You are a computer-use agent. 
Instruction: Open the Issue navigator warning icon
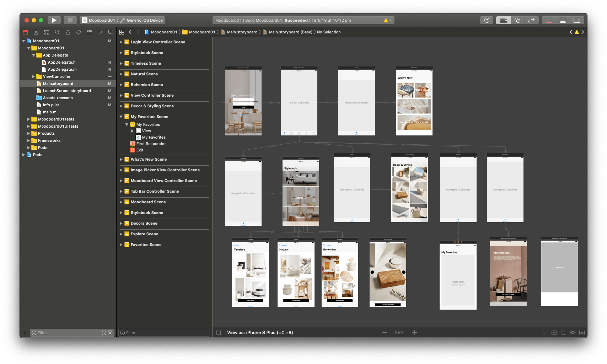[x=68, y=32]
